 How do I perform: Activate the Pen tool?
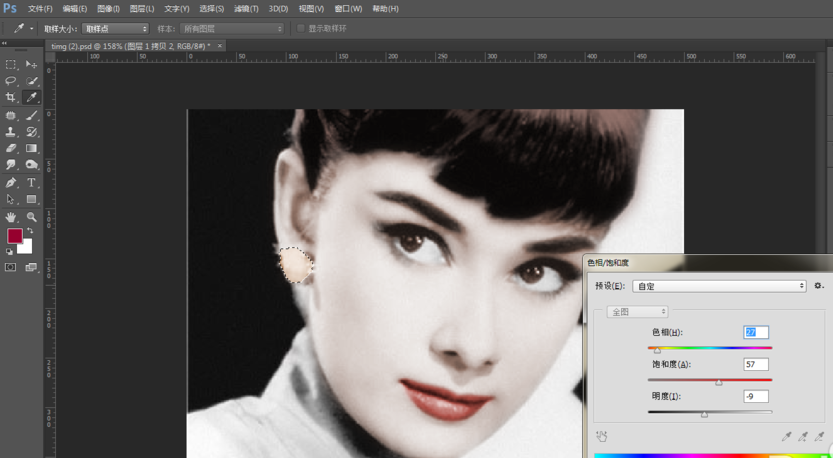coord(11,183)
